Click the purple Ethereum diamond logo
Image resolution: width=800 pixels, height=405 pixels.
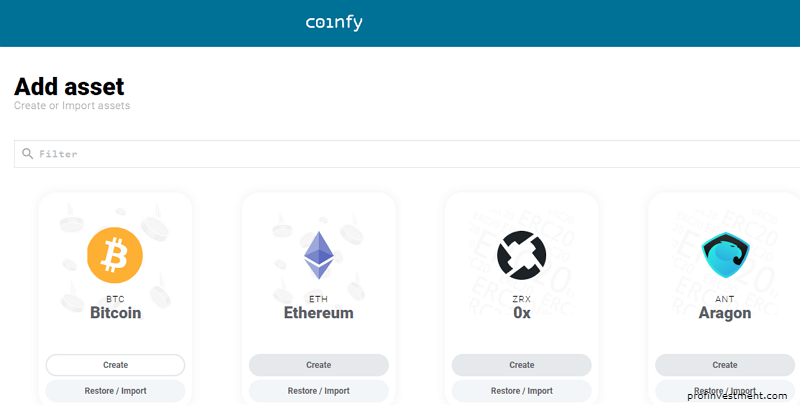pos(319,255)
